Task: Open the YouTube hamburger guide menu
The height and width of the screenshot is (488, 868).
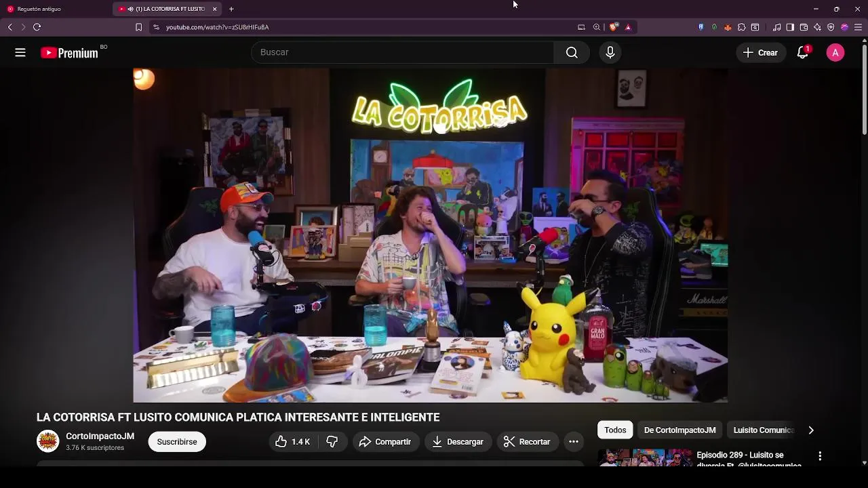Action: (20, 52)
